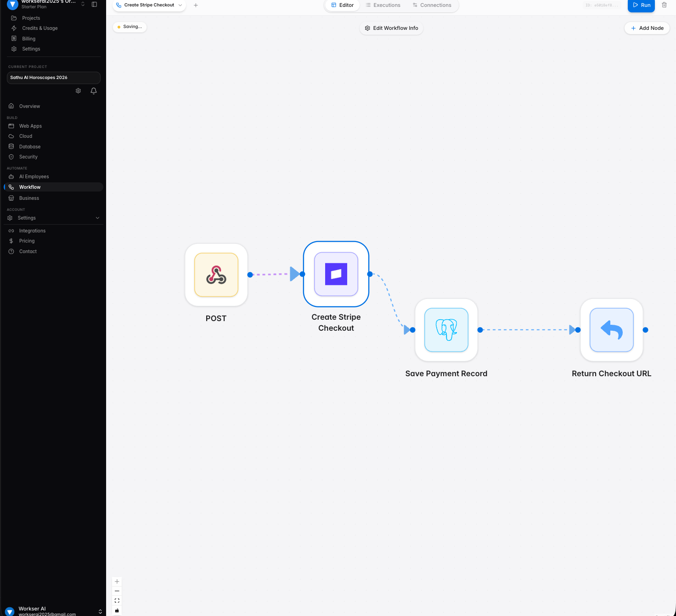
Task: Zoom out on the canvas
Action: [117, 591]
